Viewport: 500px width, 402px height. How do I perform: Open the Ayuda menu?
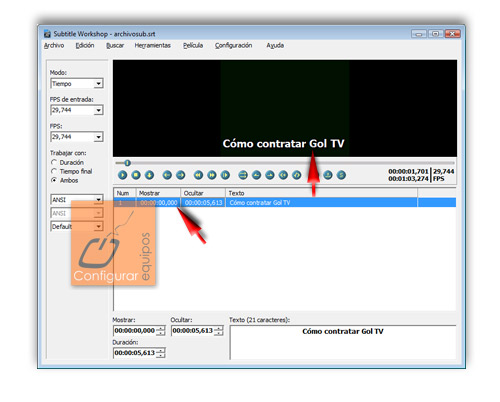(x=275, y=45)
